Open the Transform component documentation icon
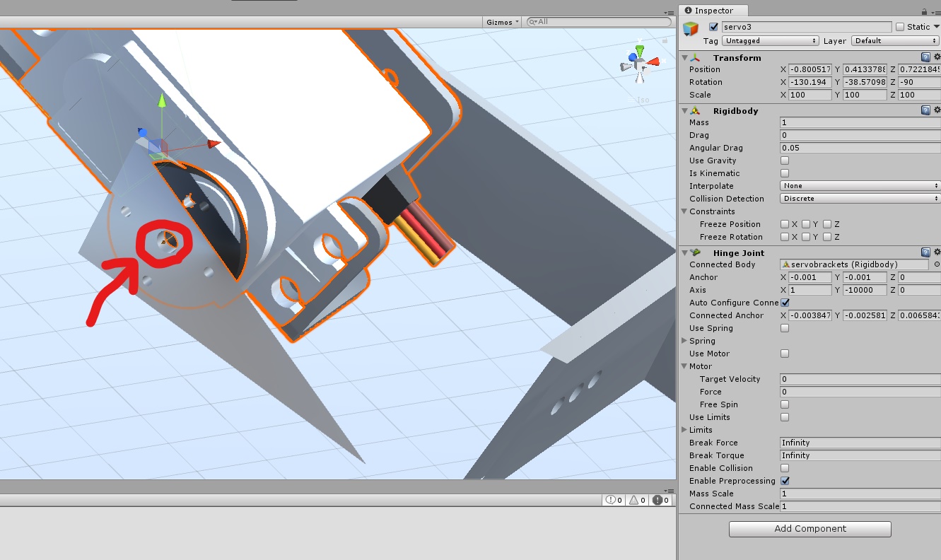941x560 pixels. 926,57
